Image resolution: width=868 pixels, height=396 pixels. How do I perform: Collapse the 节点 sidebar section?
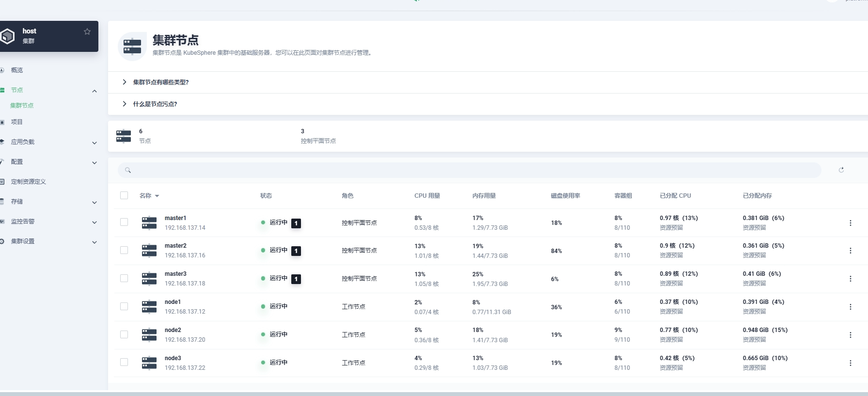coord(95,91)
